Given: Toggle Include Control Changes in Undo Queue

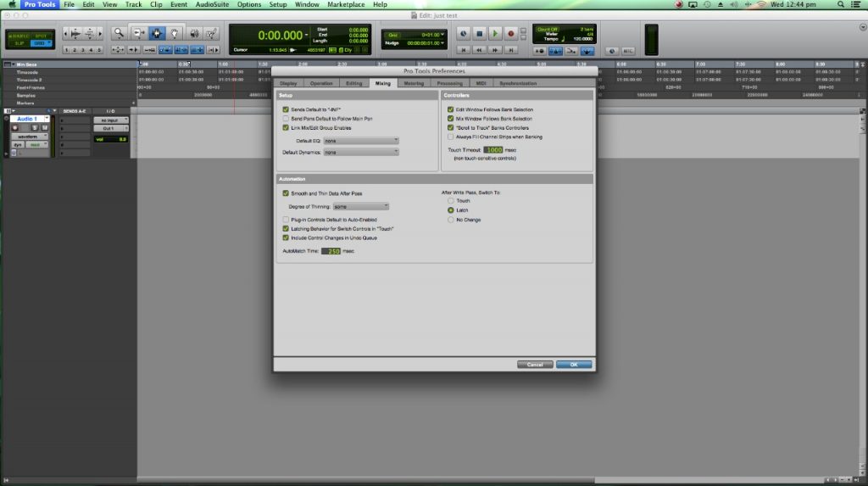Looking at the screenshot, I should click(286, 237).
